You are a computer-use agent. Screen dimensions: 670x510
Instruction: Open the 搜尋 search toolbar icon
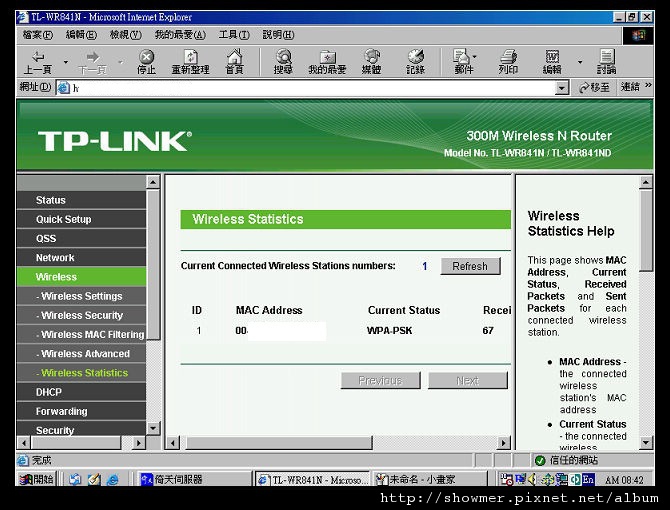pyautogui.click(x=283, y=62)
